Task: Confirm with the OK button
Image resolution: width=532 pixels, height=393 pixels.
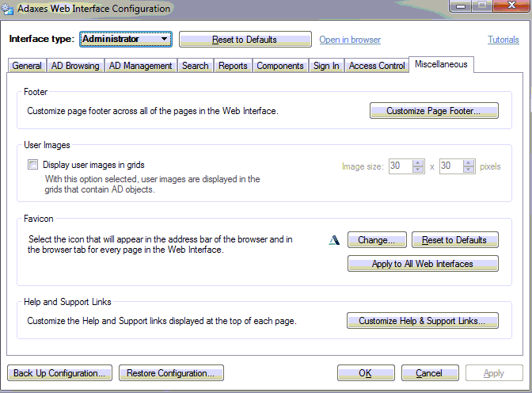Action: pyautogui.click(x=366, y=373)
